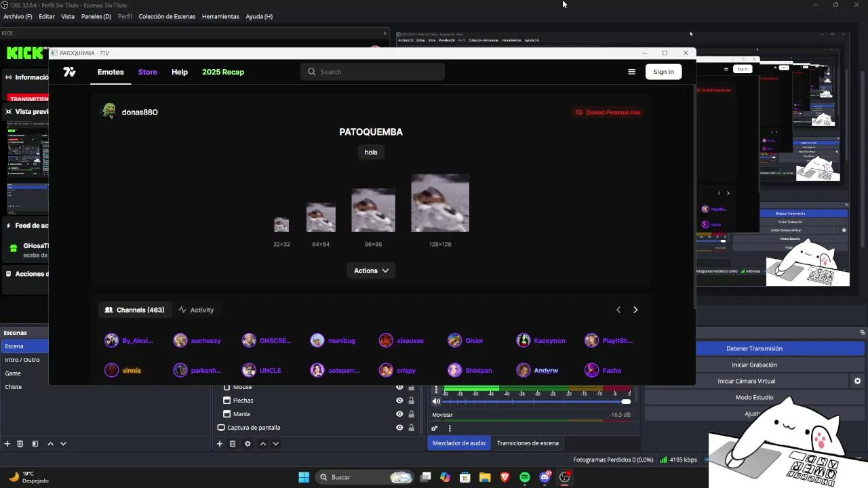Move selected scene down
The image size is (868, 488).
pos(63,444)
